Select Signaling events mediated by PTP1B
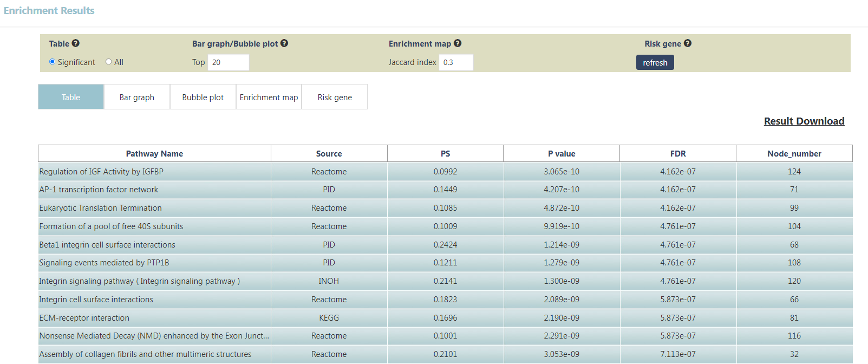The image size is (868, 364). pyautogui.click(x=104, y=263)
